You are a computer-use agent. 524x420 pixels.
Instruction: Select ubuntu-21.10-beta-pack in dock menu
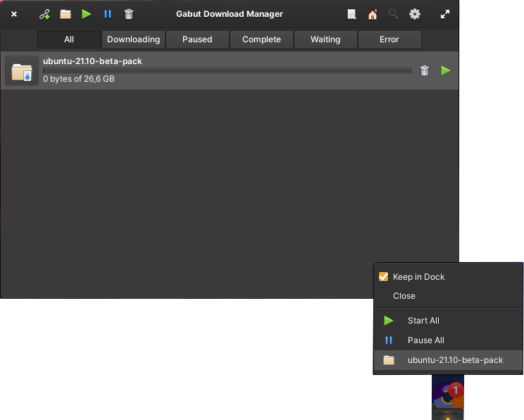[448, 360]
